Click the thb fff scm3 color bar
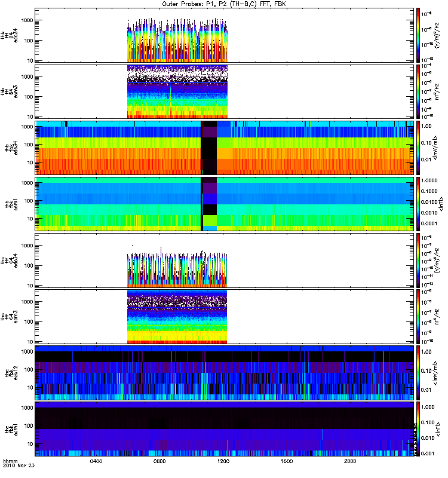The width and height of the screenshot is (448, 478). (x=418, y=91)
